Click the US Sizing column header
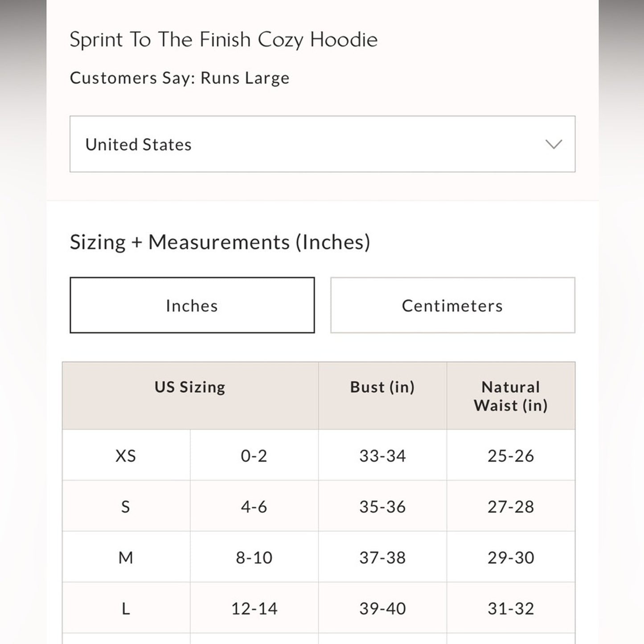 [x=189, y=387]
